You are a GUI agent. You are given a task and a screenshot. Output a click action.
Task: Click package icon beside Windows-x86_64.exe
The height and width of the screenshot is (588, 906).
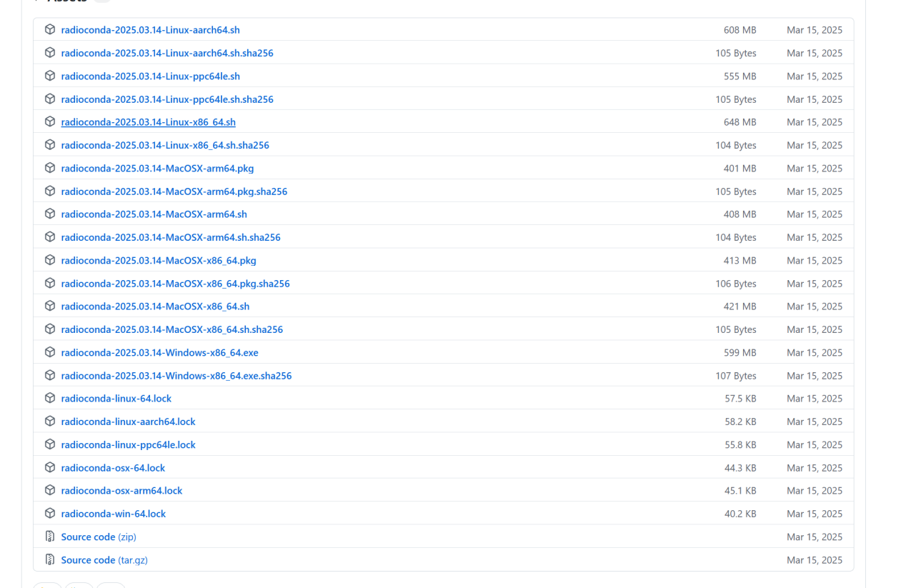point(50,352)
